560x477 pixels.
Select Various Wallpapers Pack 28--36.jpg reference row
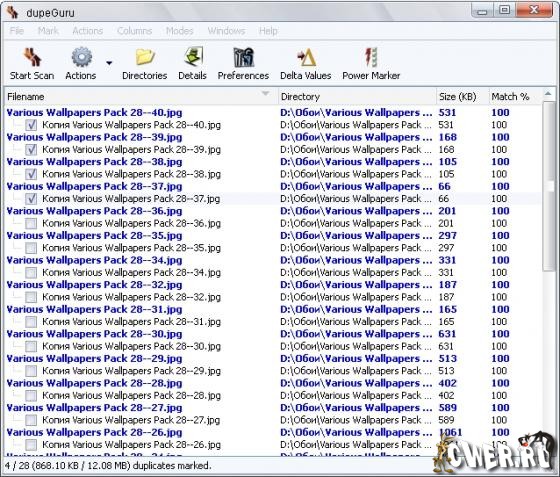click(273, 211)
